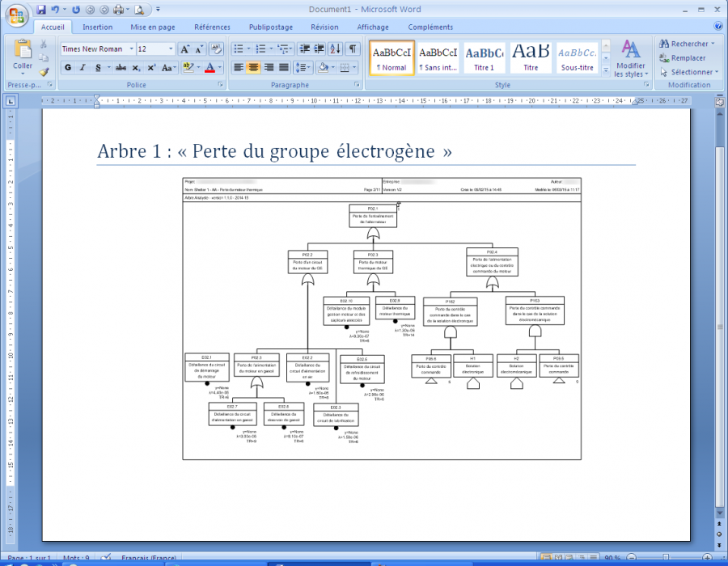This screenshot has height=566, width=728.
Task: Click the red font color swatch
Action: [x=210, y=68]
